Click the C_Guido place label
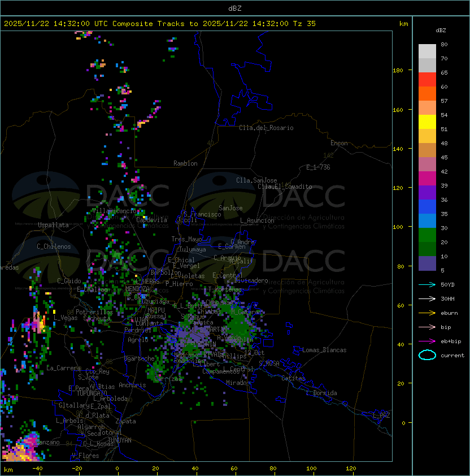 (69, 281)
